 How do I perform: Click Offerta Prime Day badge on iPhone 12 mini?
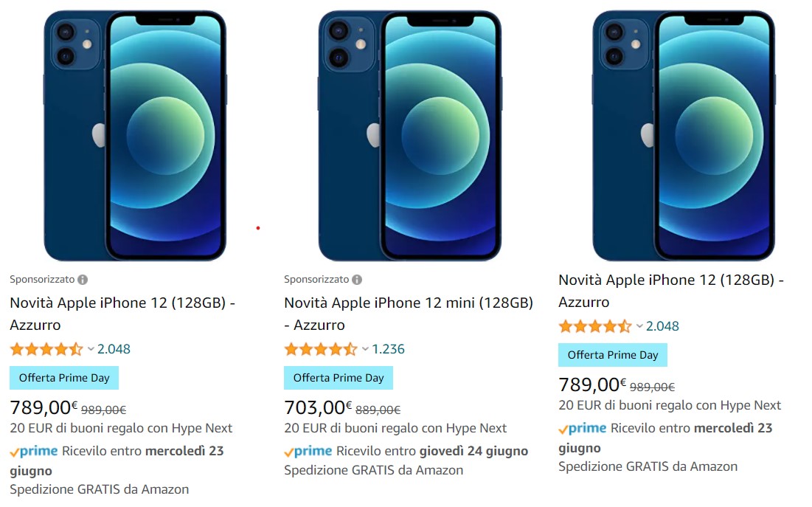pos(339,378)
